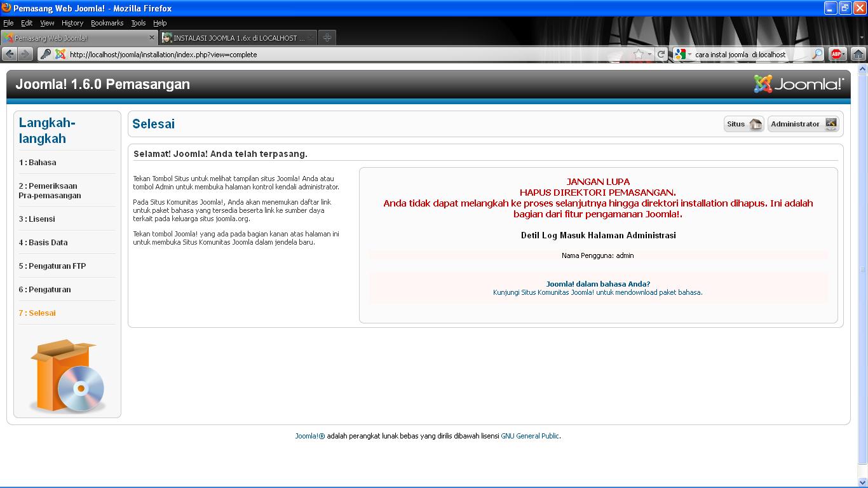Image resolution: width=868 pixels, height=488 pixels.
Task: Minimize the Firefox window
Action: pos(831,8)
